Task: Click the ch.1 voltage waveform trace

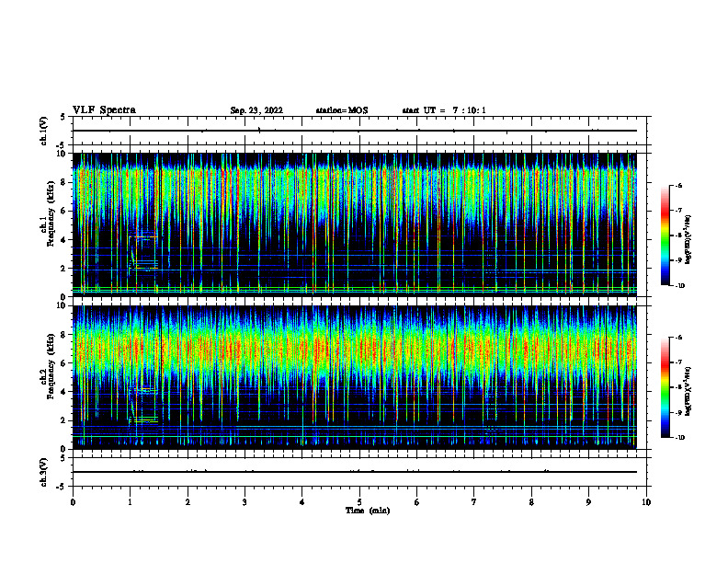Action: [355, 131]
